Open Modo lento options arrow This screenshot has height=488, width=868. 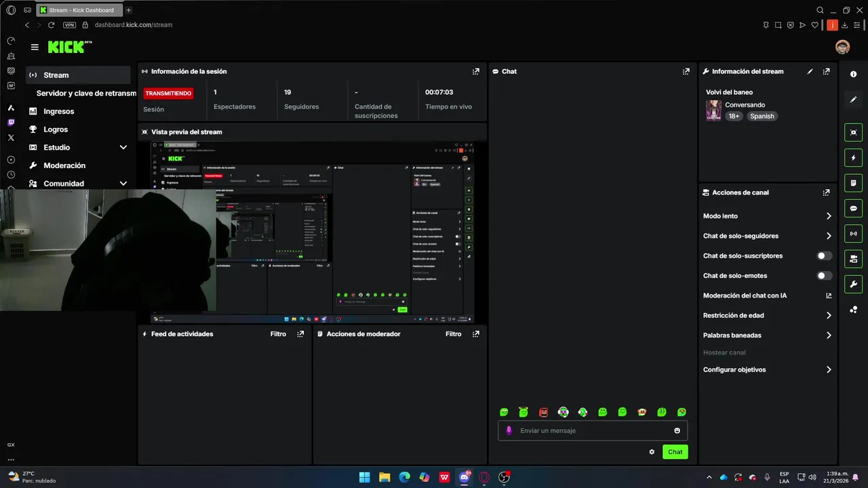(828, 216)
